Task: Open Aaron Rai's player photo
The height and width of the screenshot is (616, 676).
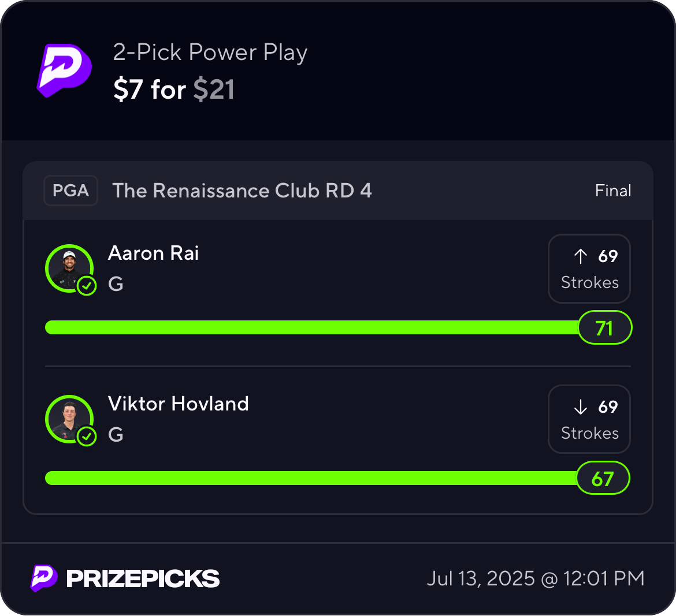Action: coord(69,268)
